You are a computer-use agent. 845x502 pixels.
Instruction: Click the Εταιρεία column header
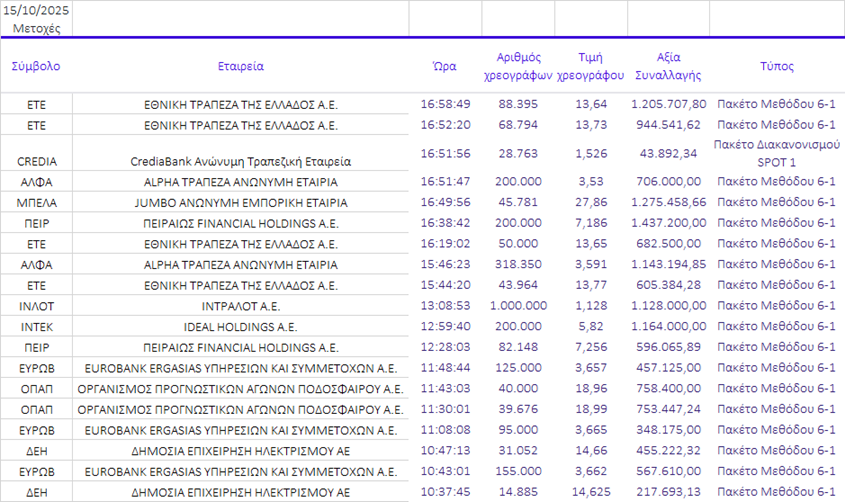(240, 66)
